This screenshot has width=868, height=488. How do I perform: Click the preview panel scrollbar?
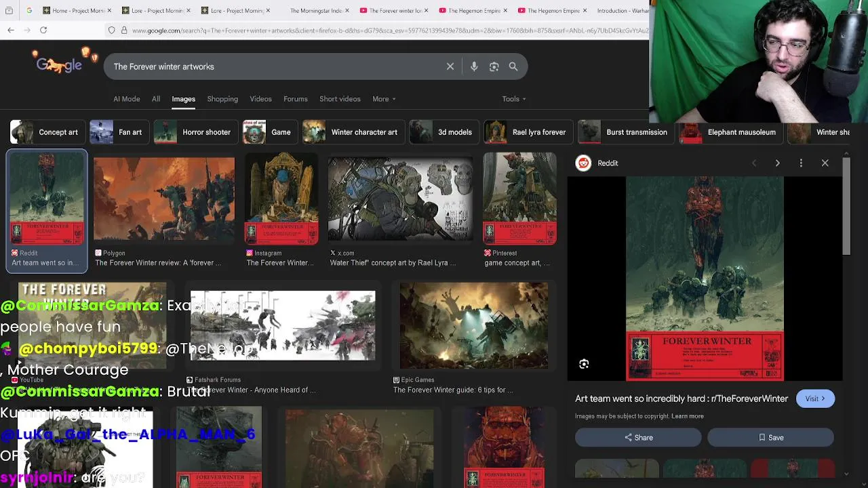[x=846, y=207]
